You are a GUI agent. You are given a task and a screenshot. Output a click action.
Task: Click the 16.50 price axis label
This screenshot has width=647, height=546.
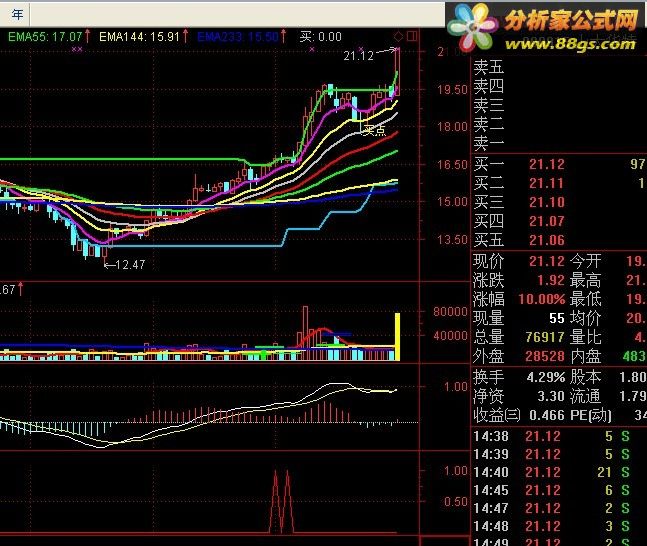[x=452, y=165]
